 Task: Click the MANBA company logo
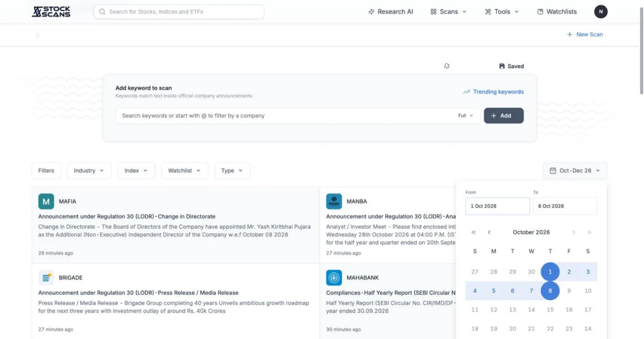tap(334, 202)
